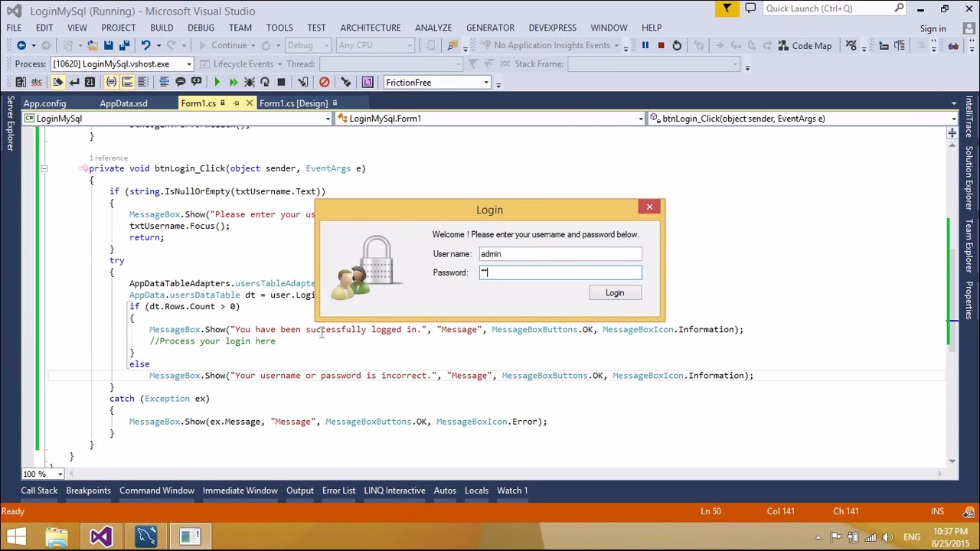Open the Code Map tool
This screenshot has width=980, height=551.
pos(805,46)
